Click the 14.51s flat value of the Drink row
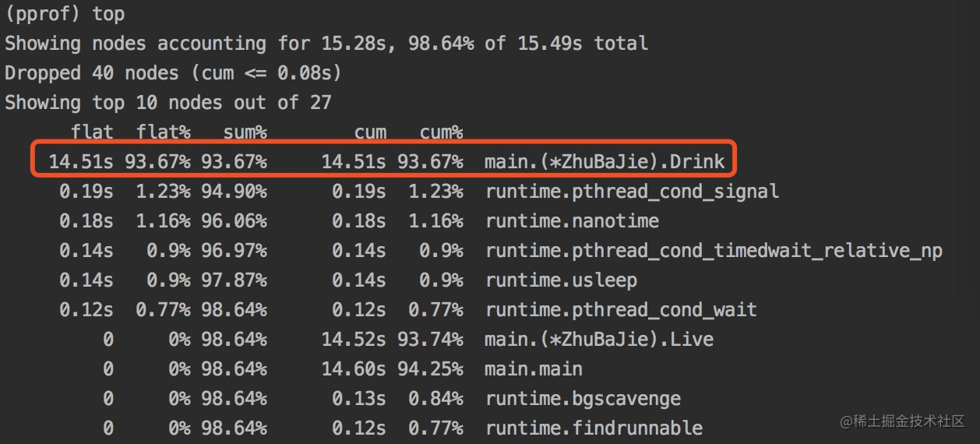 81,162
